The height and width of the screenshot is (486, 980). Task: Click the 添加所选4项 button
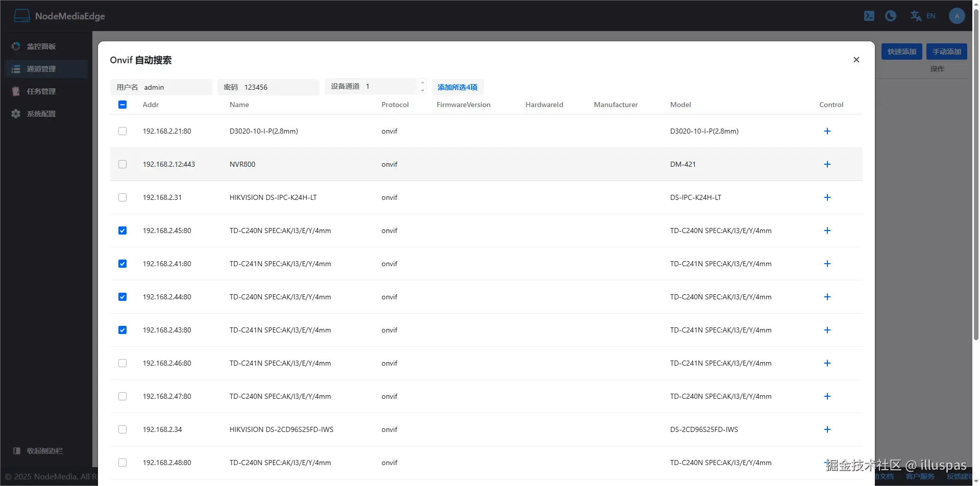click(457, 87)
